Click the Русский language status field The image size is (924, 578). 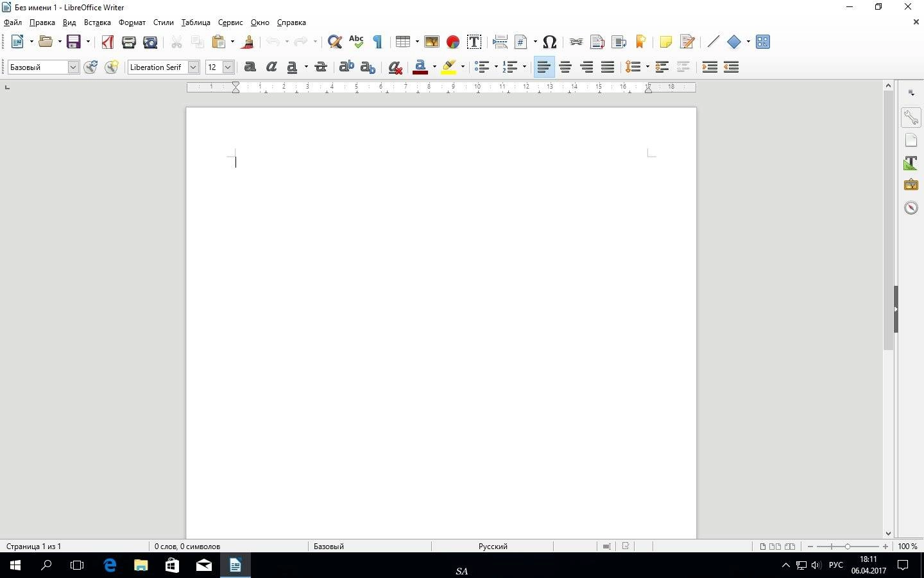[x=493, y=547]
